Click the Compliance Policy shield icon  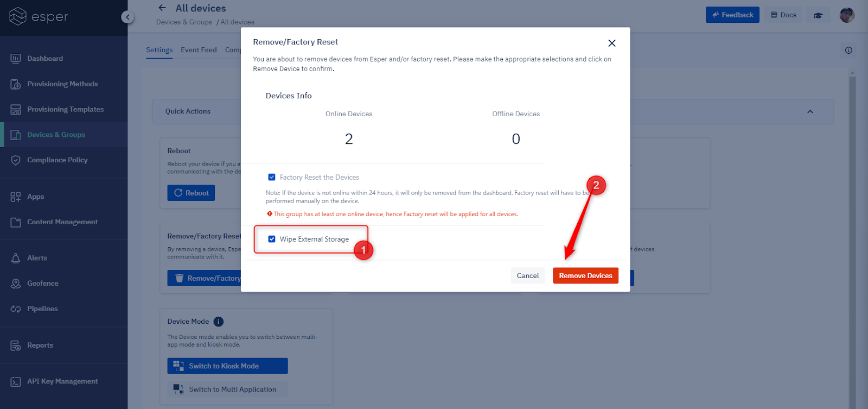pos(16,160)
